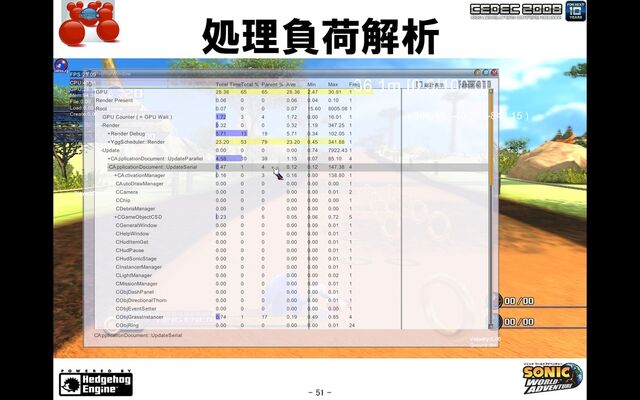
Task: Expand CApplicationDocument::UpdateParallel node
Action: tap(109, 159)
